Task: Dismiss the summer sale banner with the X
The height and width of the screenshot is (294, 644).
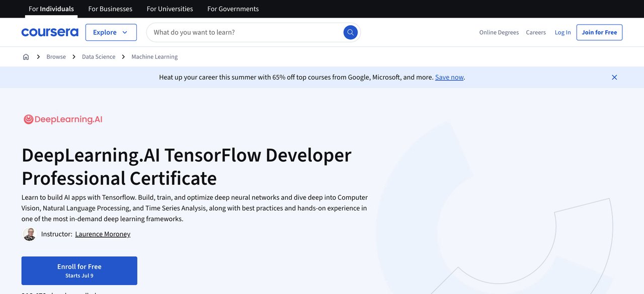Action: coord(614,77)
